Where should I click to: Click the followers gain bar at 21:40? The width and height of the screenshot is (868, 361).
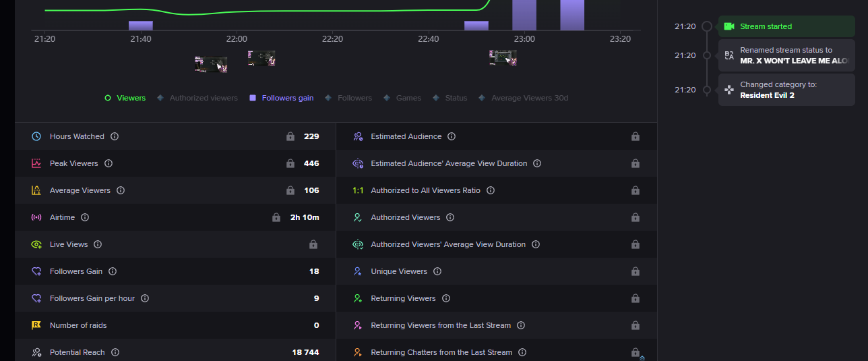pyautogui.click(x=141, y=26)
